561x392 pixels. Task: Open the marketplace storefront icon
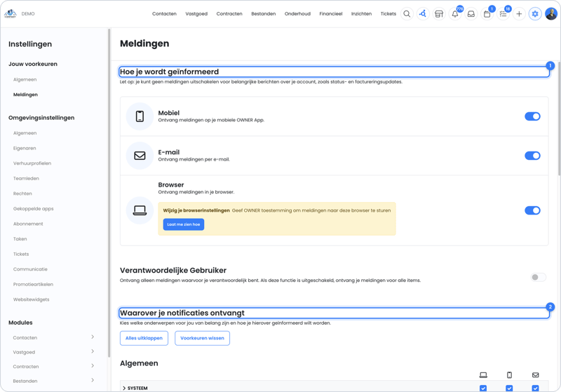pos(439,14)
